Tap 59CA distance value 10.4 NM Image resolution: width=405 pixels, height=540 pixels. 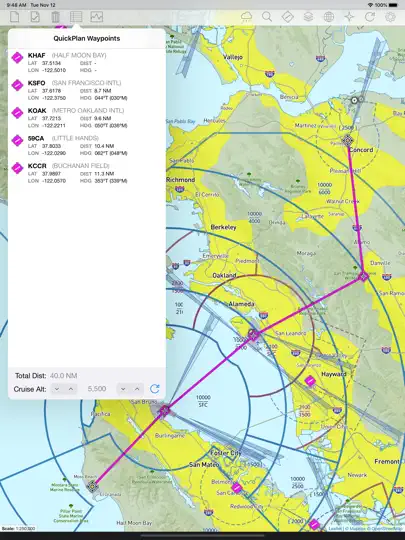[104, 146]
